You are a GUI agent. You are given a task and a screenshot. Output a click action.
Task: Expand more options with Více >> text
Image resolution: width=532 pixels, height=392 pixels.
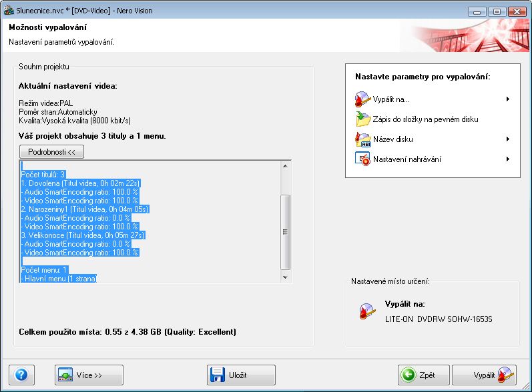pyautogui.click(x=89, y=375)
